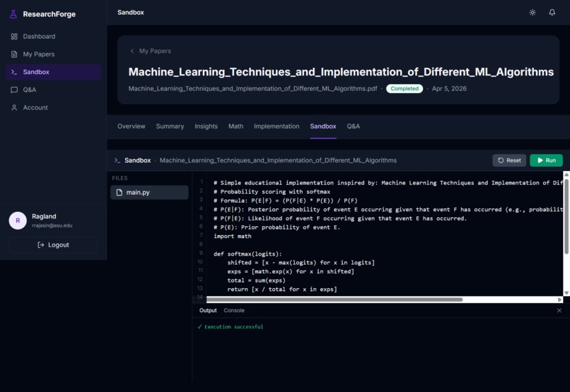
Task: Select the Sandbox paper tab
Action: [322, 126]
